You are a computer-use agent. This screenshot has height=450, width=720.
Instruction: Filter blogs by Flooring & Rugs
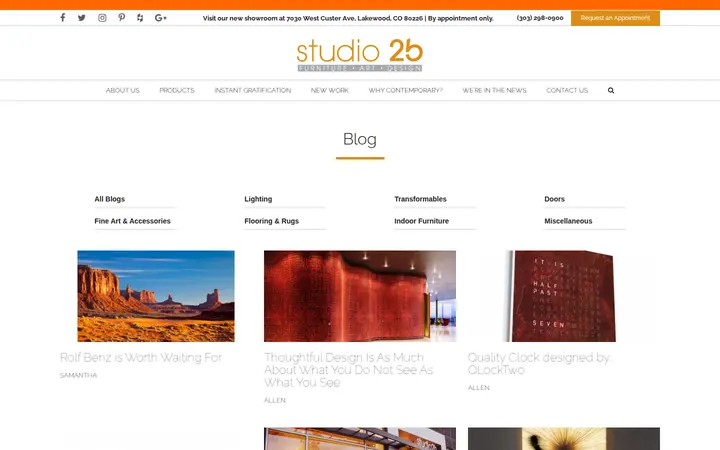(271, 221)
